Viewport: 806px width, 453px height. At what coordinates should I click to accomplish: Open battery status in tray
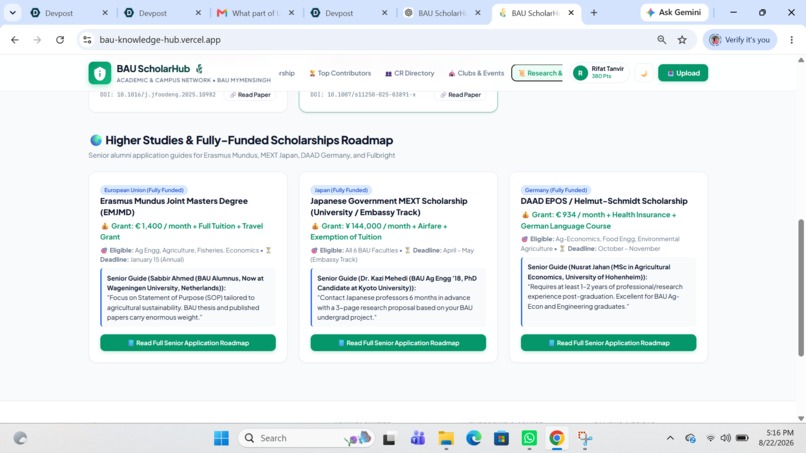click(x=742, y=438)
